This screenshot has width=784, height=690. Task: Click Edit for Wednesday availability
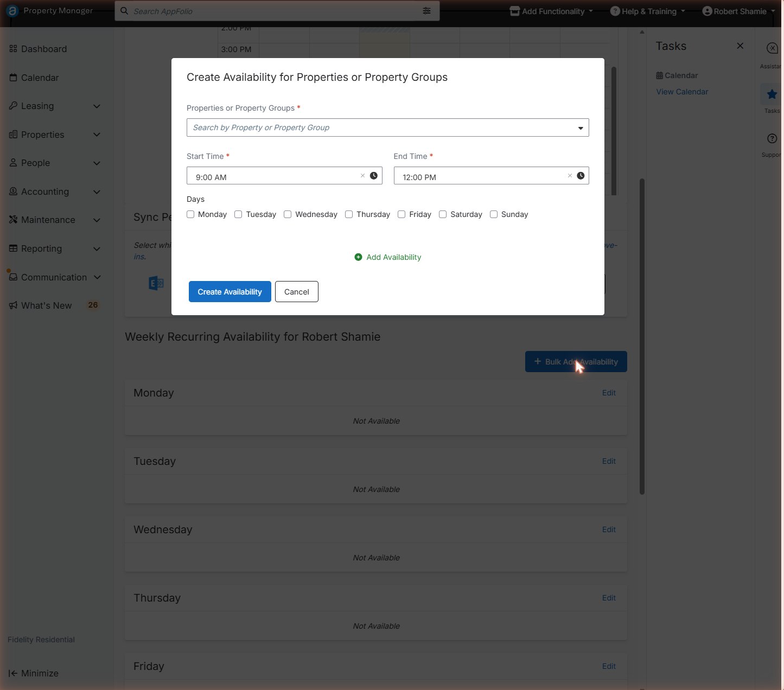609,529
